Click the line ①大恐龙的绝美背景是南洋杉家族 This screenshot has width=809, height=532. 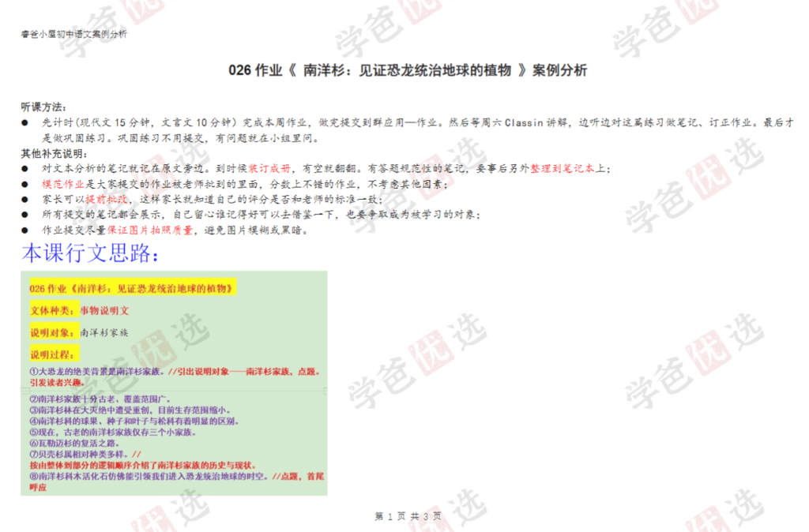pyautogui.click(x=175, y=371)
